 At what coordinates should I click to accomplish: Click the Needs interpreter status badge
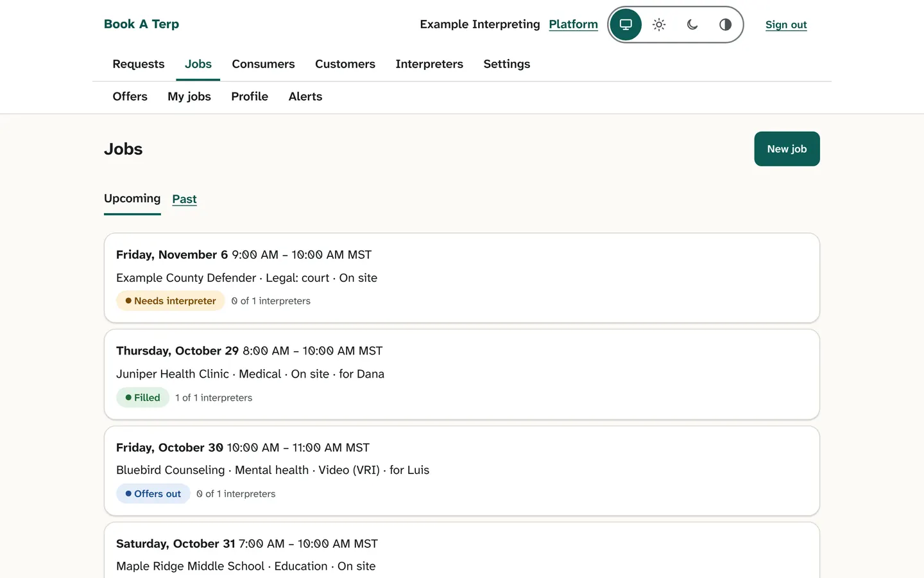tap(171, 301)
